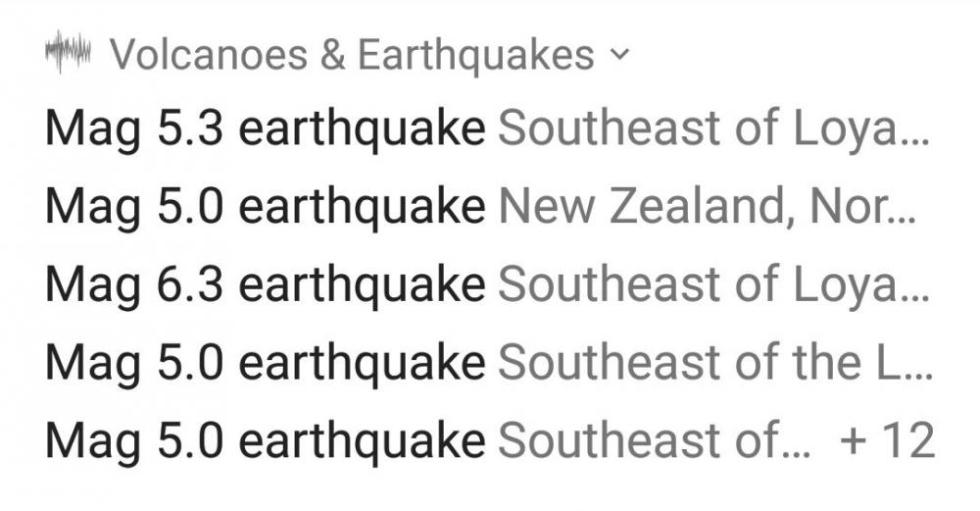Click the word "Earthquakes" in the header

475,55
